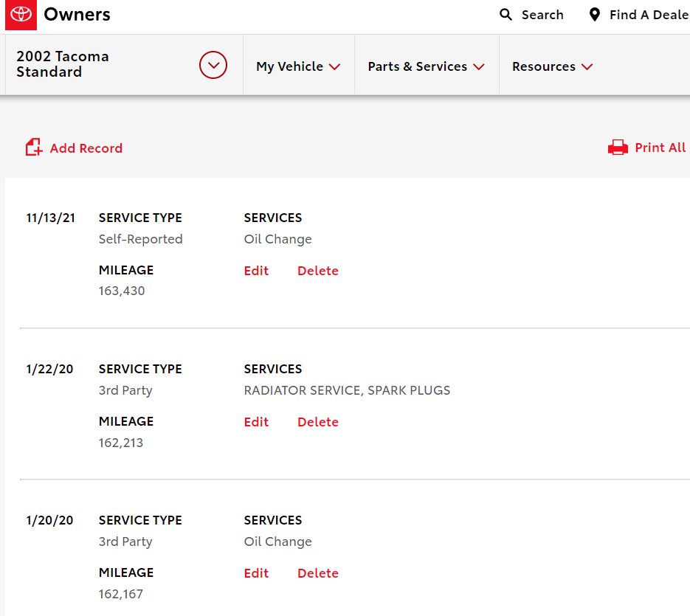The image size is (690, 616).
Task: Click the Print All link
Action: [660, 148]
